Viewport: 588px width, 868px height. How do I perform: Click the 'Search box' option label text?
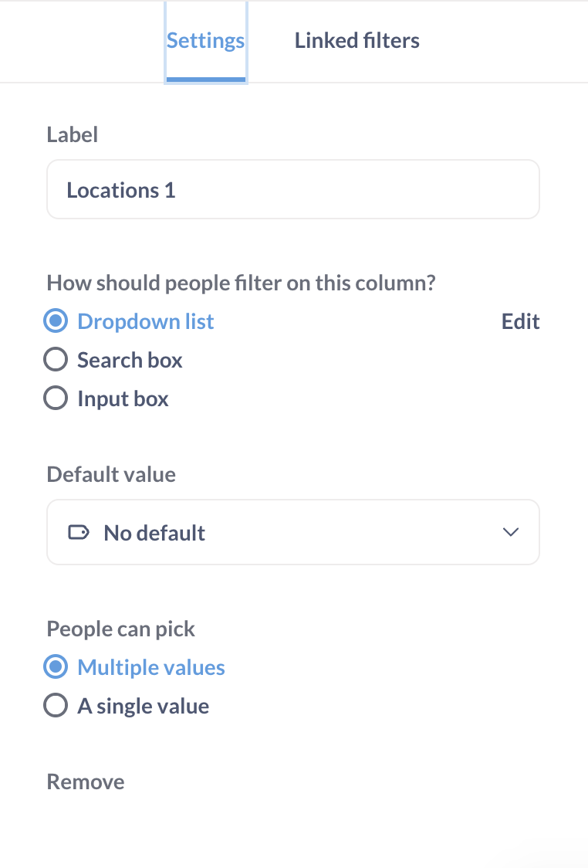130,360
